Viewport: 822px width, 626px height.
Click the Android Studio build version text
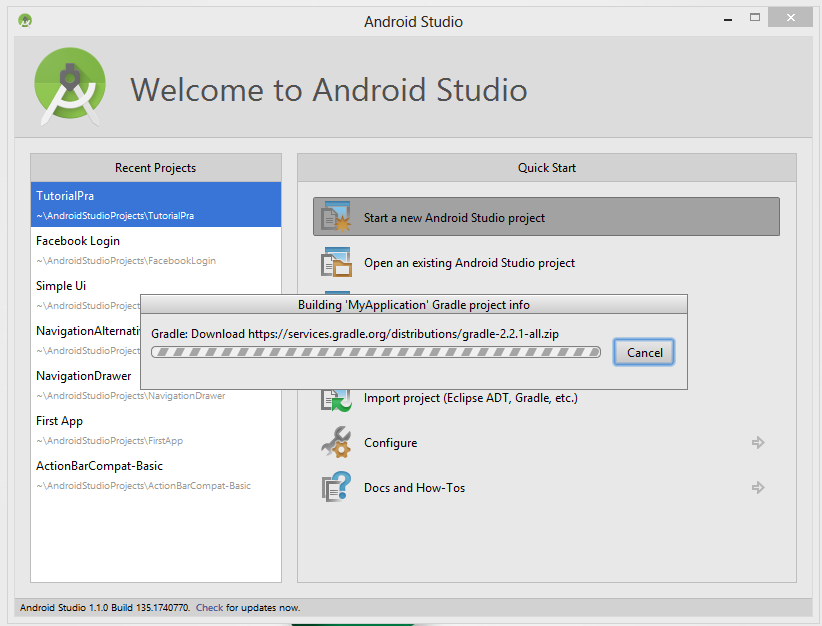(105, 608)
